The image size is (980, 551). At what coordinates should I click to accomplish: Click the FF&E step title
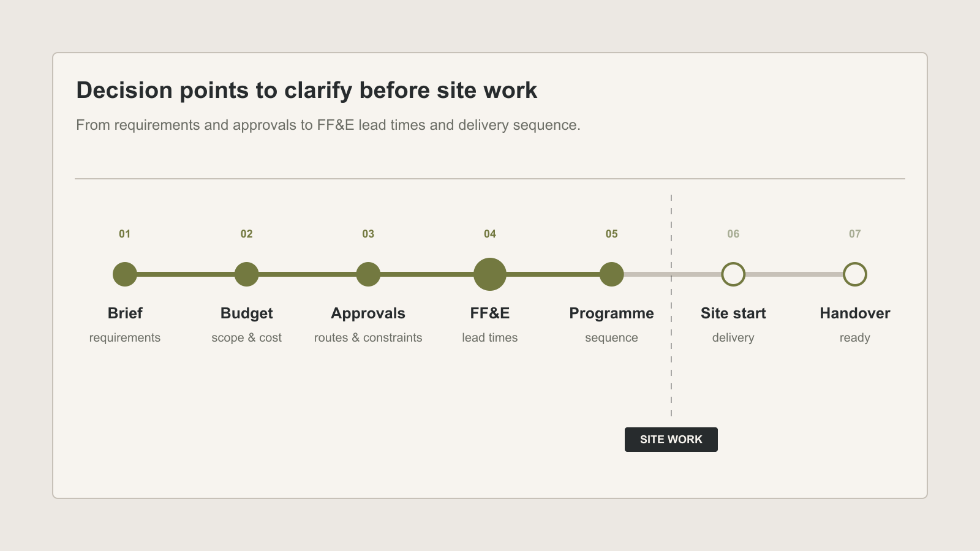point(490,313)
